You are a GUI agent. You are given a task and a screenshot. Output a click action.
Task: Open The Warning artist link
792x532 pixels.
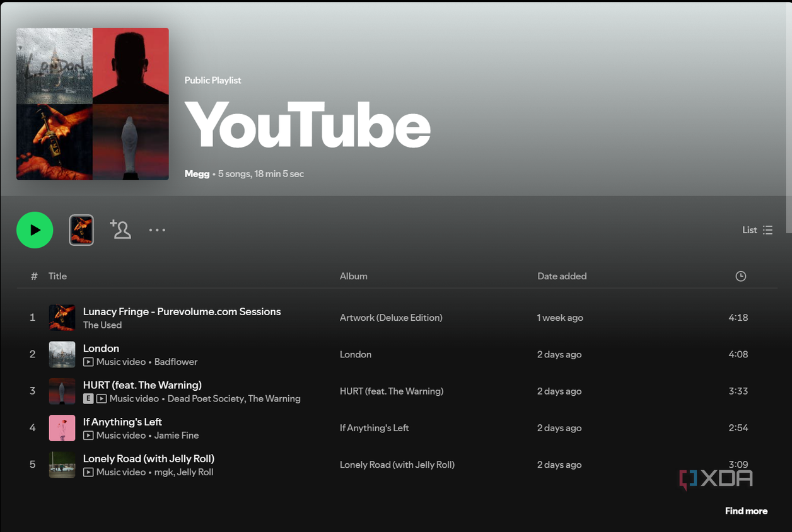274,398
